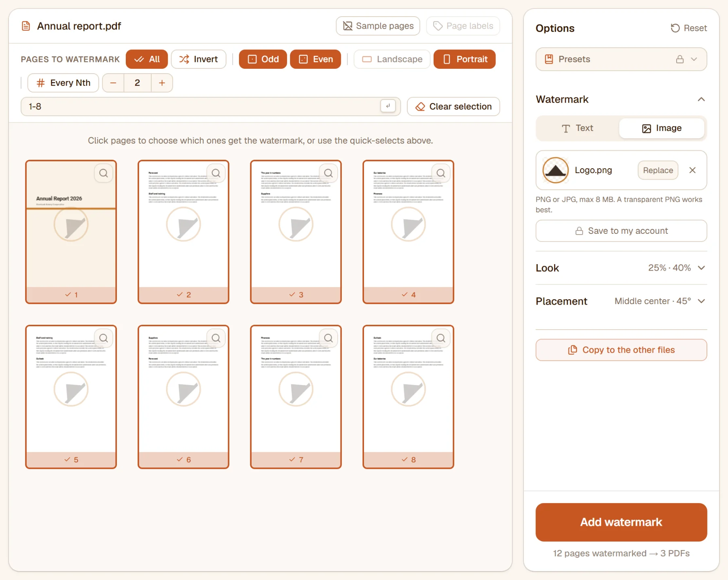Open the magnifier preview on page 5

[x=104, y=338]
